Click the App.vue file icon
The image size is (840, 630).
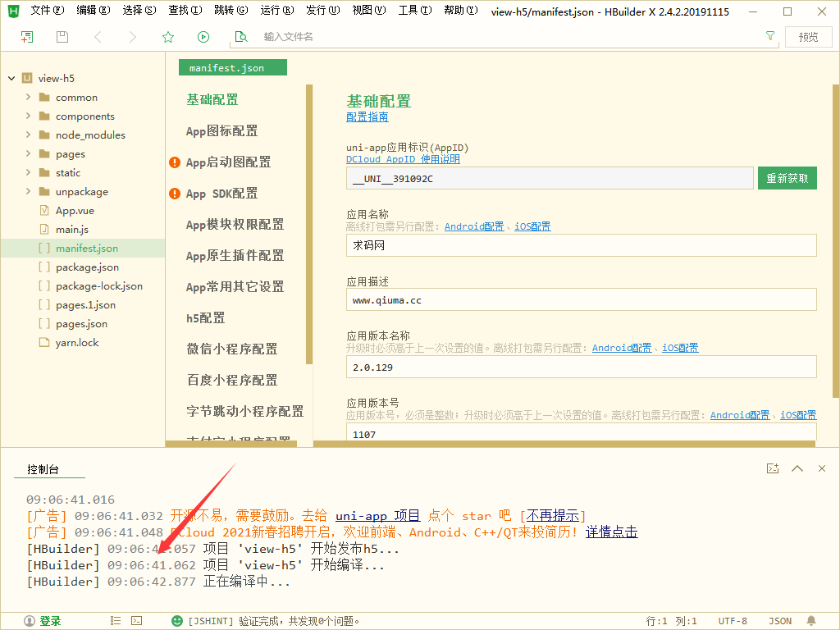click(x=44, y=211)
